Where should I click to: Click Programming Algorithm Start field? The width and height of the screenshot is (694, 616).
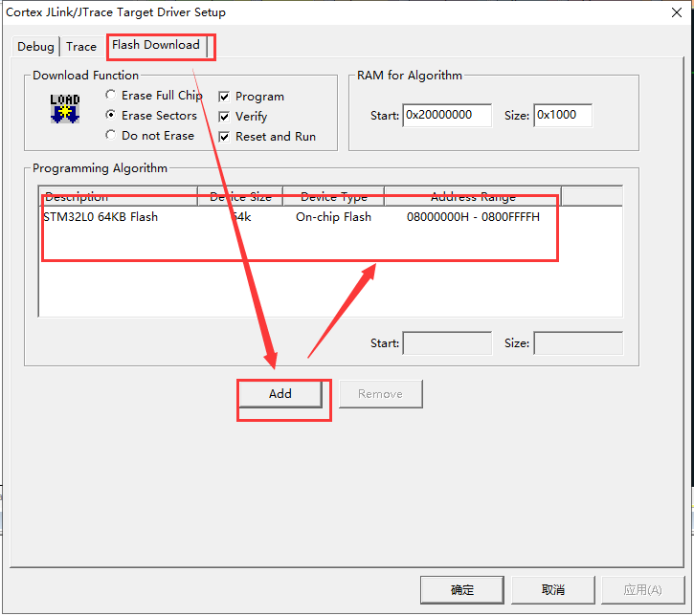447,343
